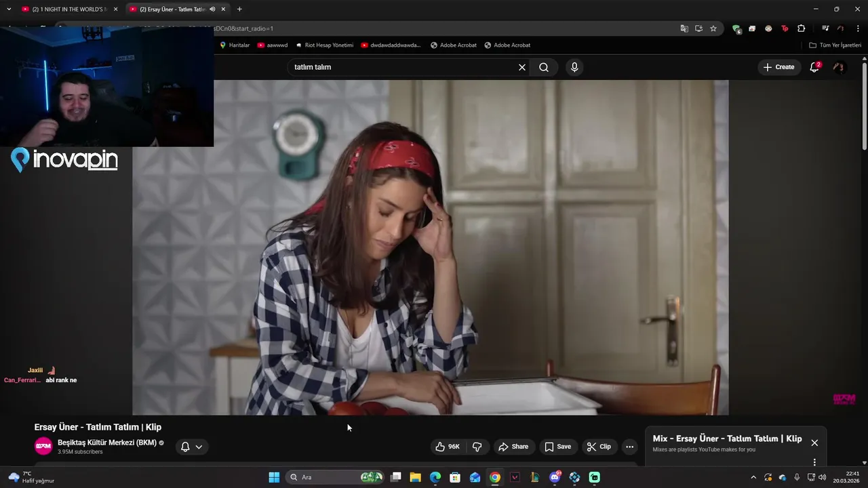The width and height of the screenshot is (868, 488).
Task: Click the Create button
Action: [x=778, y=67]
